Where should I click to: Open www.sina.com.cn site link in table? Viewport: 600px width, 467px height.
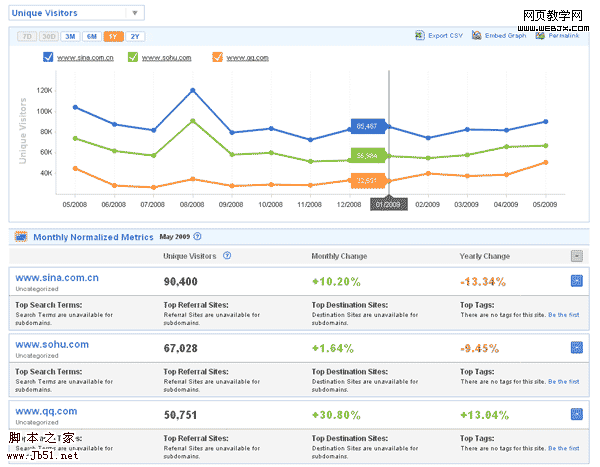(57, 277)
